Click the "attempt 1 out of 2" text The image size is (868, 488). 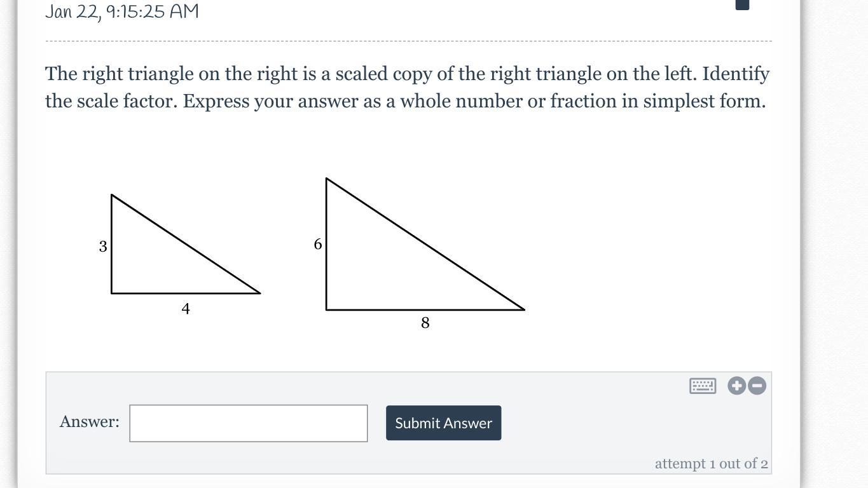click(x=711, y=464)
